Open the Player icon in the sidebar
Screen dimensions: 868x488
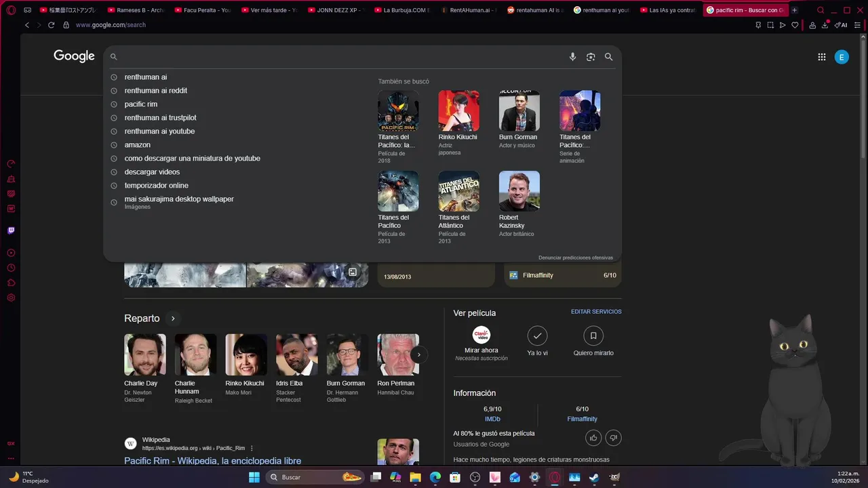coord(11,253)
